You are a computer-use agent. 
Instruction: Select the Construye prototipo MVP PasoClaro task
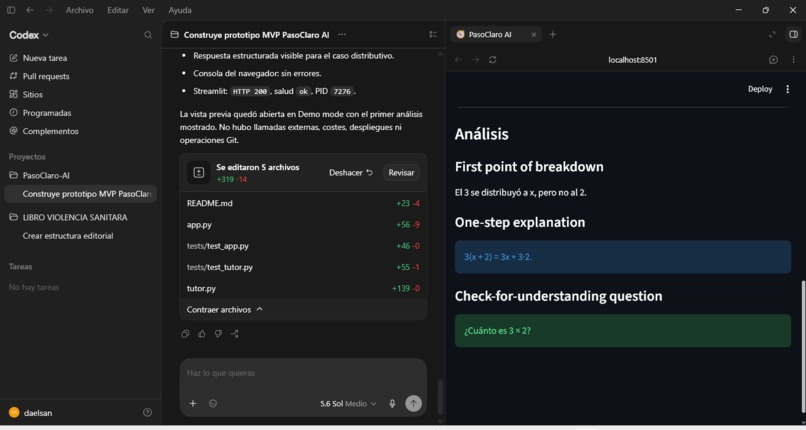click(81, 194)
